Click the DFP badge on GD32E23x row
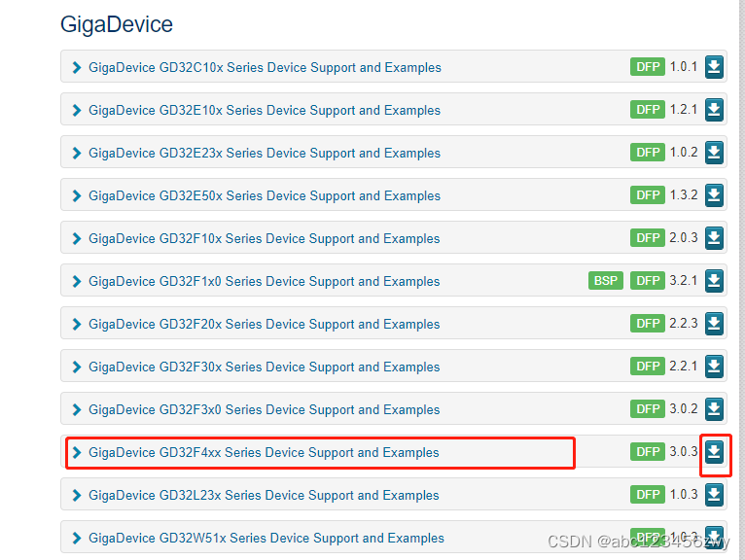This screenshot has height=560, width=745. (648, 153)
